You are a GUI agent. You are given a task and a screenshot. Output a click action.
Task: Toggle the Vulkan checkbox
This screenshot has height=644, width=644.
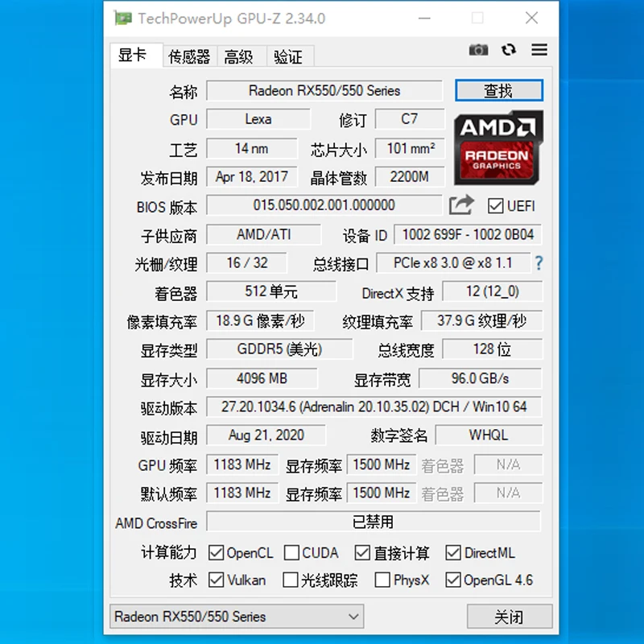[216, 580]
